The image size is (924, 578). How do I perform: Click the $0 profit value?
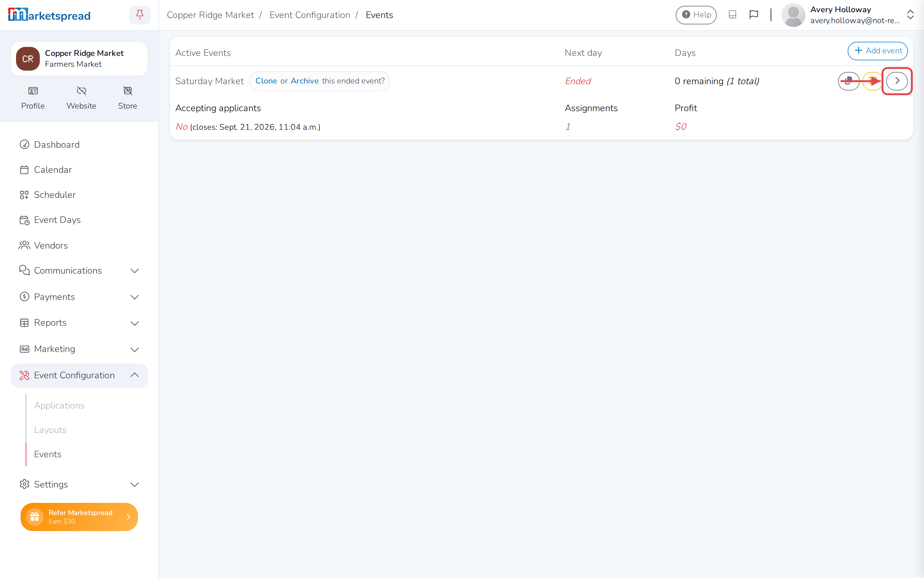pyautogui.click(x=681, y=127)
